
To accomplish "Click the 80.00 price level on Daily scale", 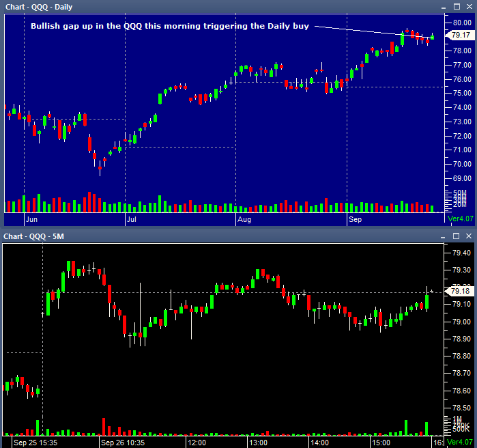I will 462,23.
